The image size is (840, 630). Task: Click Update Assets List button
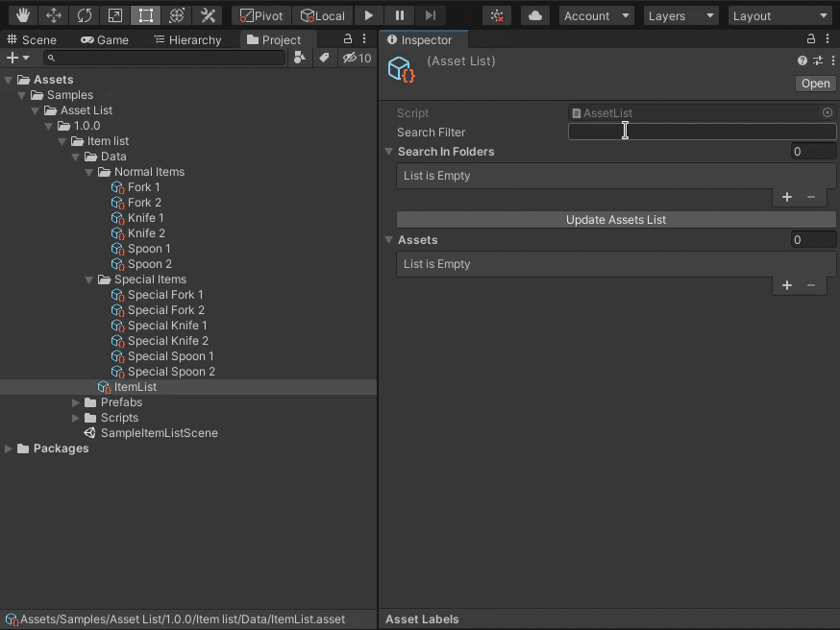[616, 220]
